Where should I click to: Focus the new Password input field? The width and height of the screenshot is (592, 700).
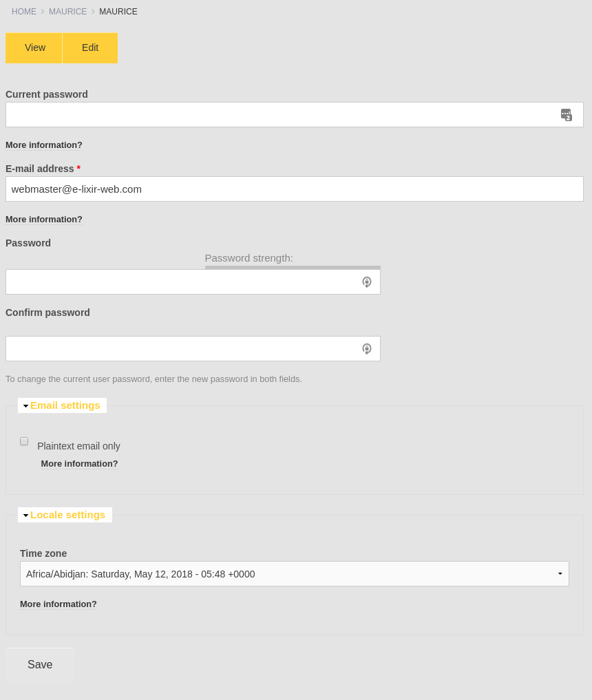[x=182, y=282]
